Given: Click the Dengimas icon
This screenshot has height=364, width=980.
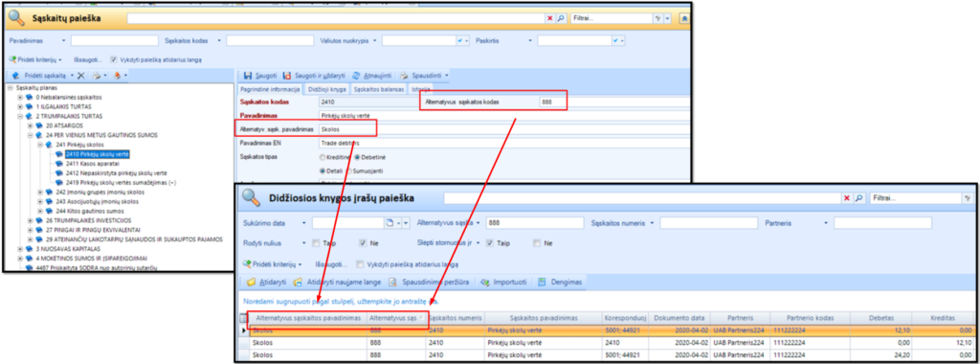Looking at the screenshot, I should coord(542,282).
